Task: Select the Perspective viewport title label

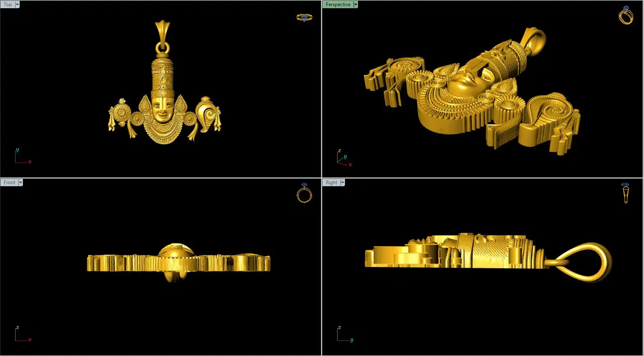Action: pyautogui.click(x=338, y=5)
